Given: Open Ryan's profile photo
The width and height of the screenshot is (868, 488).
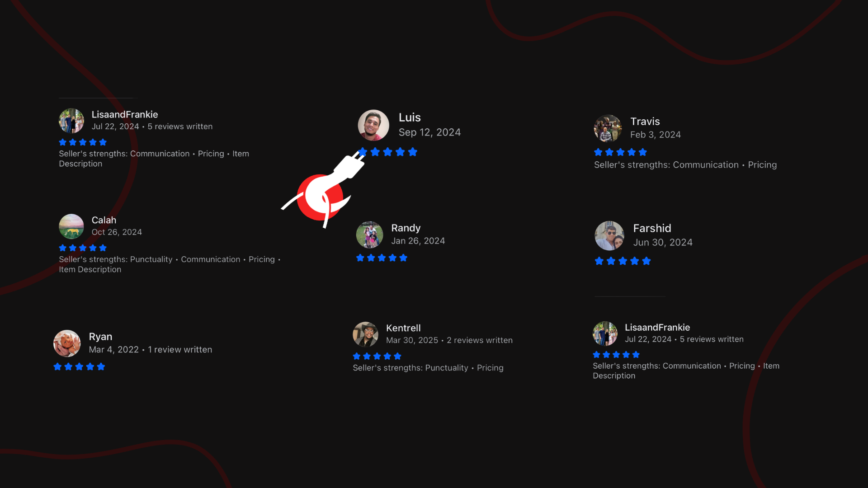Looking at the screenshot, I should (x=67, y=343).
